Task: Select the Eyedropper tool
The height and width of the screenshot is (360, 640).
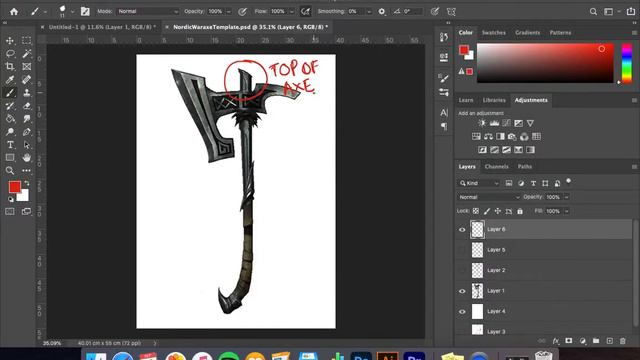Action: coord(10,80)
